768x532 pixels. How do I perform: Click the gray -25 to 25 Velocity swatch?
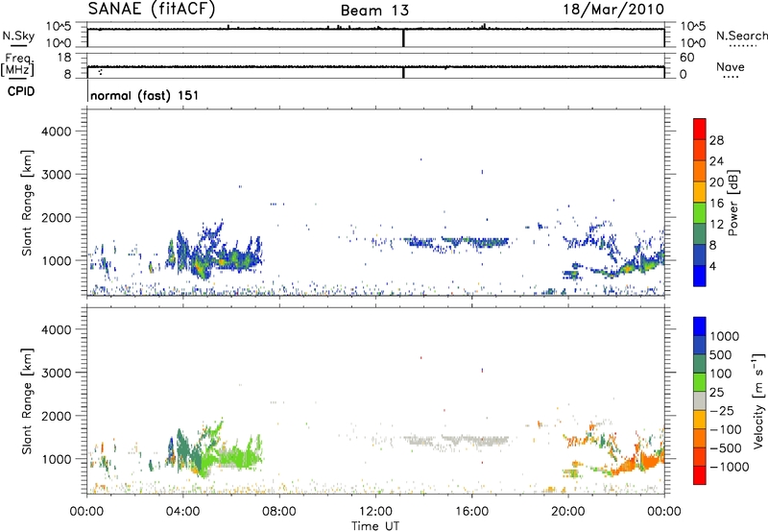pyautogui.click(x=700, y=400)
